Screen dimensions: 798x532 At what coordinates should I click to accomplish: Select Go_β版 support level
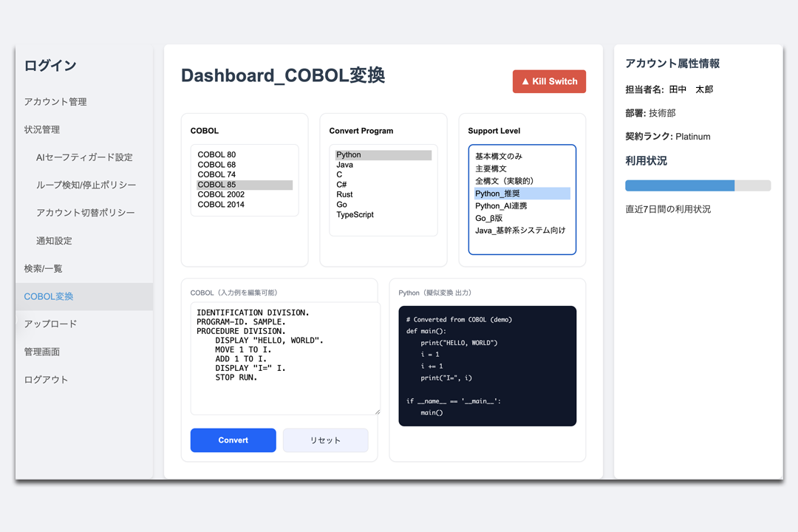522,219
